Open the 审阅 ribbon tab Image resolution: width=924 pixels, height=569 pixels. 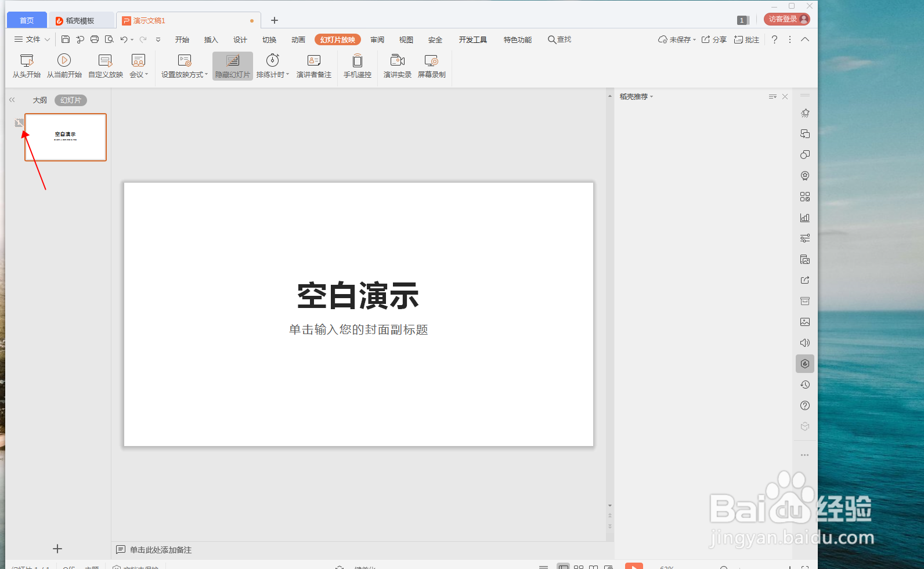(377, 39)
